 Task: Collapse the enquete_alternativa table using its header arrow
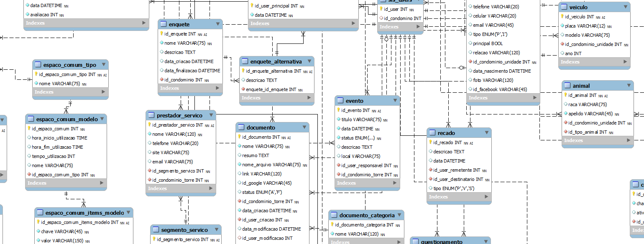point(309,61)
